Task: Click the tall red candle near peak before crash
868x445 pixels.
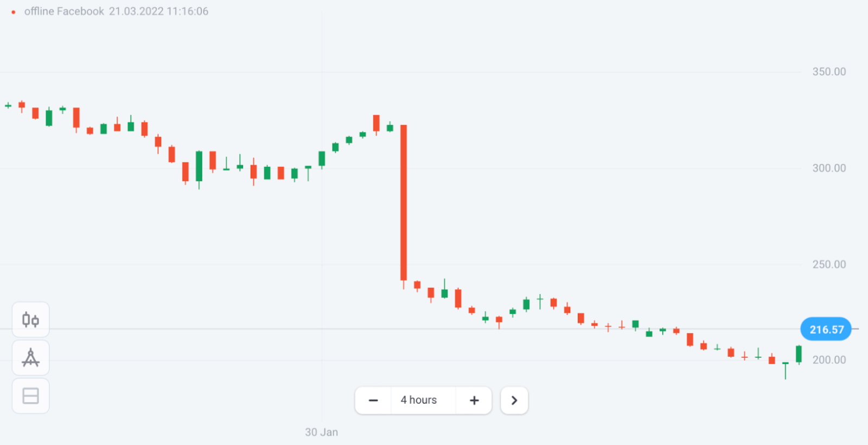Action: [376, 124]
